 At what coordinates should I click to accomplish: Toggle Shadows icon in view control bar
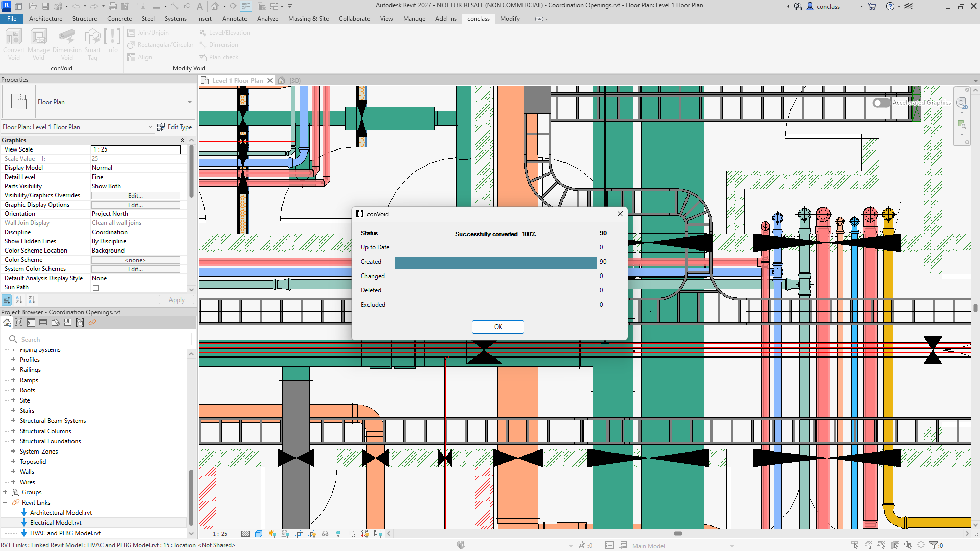(x=285, y=534)
